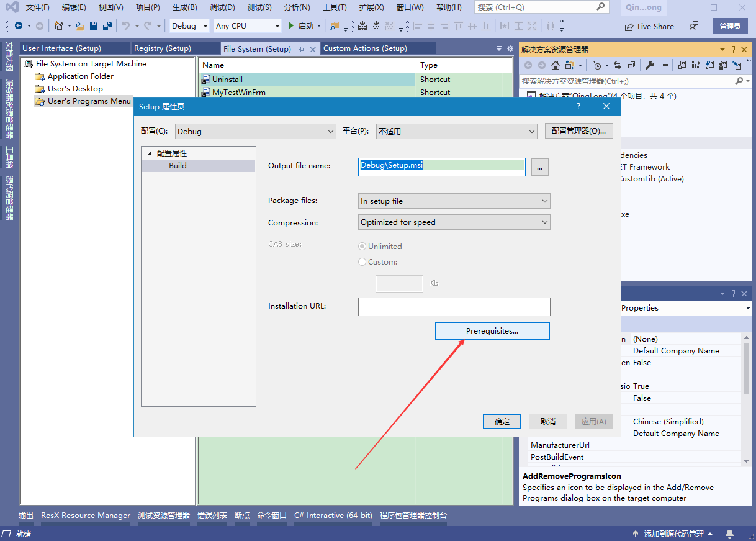Click the Uninstall shortcut icon in list
This screenshot has height=541, width=756.
[x=206, y=80]
